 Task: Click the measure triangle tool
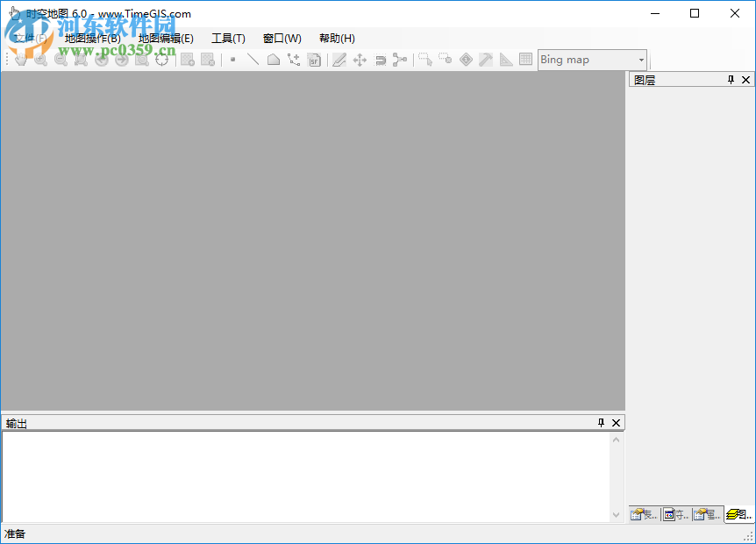[x=504, y=59]
